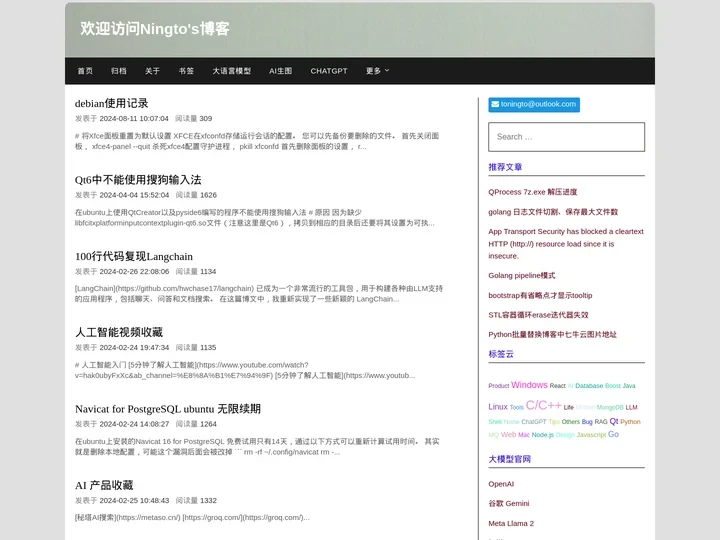Open Navicat for PostgreSQL ubuntu 无限续期 post
Screen dimensions: 720x540
pos(168,409)
